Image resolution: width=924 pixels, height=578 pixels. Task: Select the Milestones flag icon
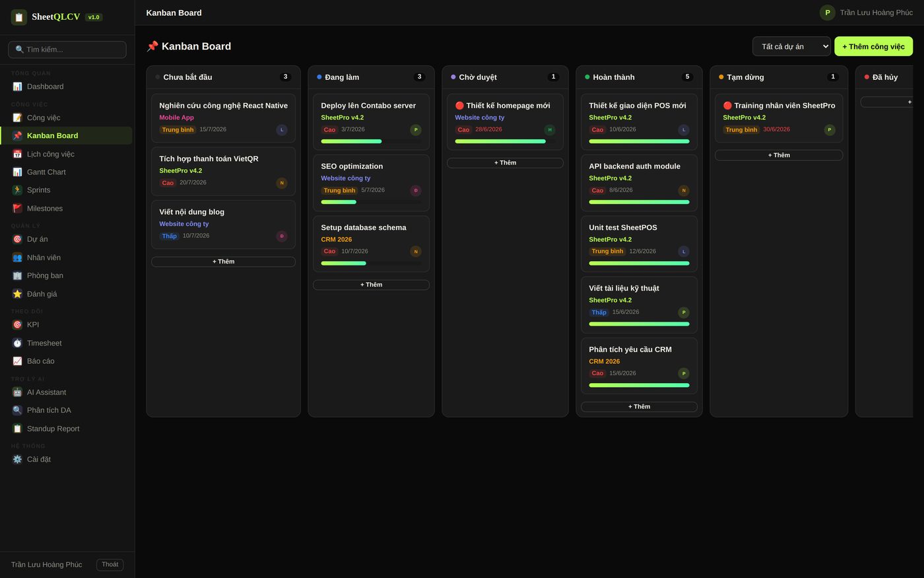click(17, 209)
